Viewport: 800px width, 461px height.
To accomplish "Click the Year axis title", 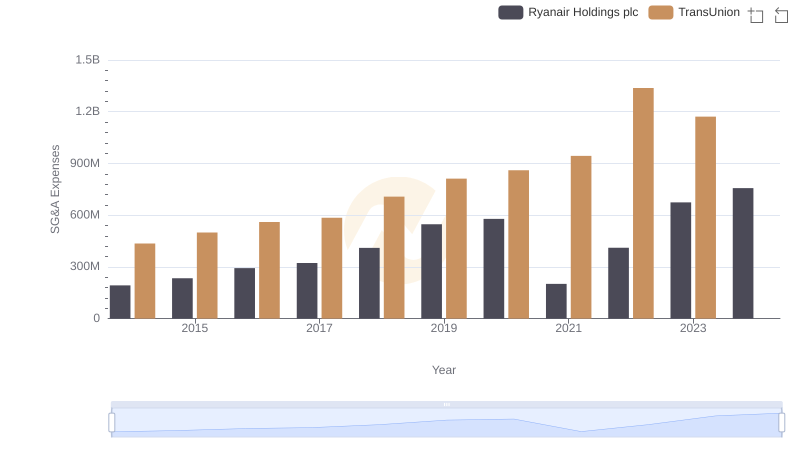I will click(x=444, y=370).
